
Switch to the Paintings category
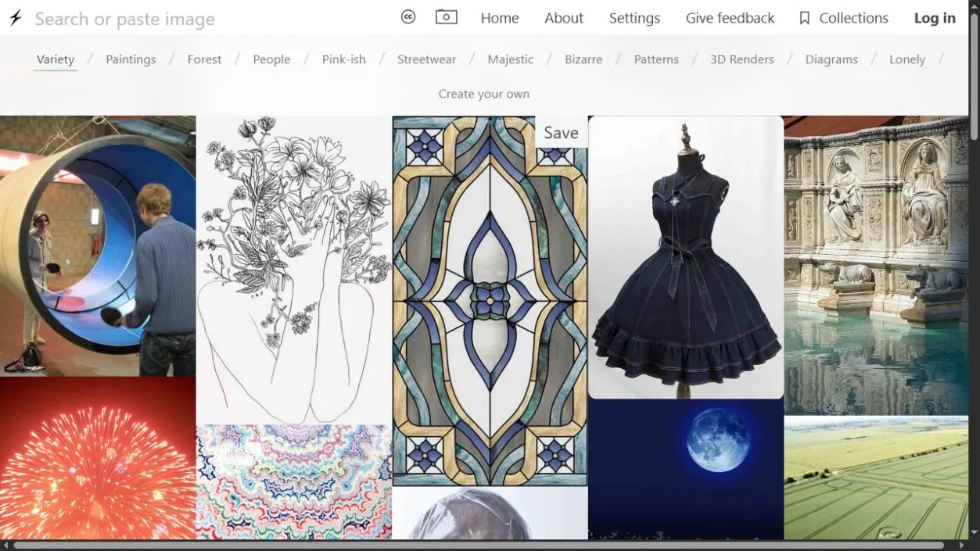[x=131, y=59]
